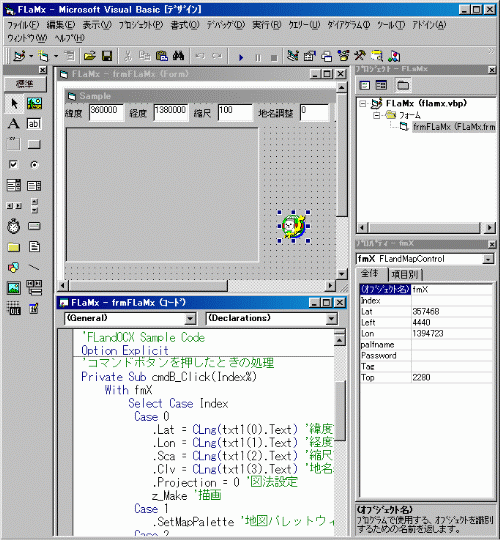Select the Pointer tool in toolbox
The height and width of the screenshot is (540, 500).
14,103
